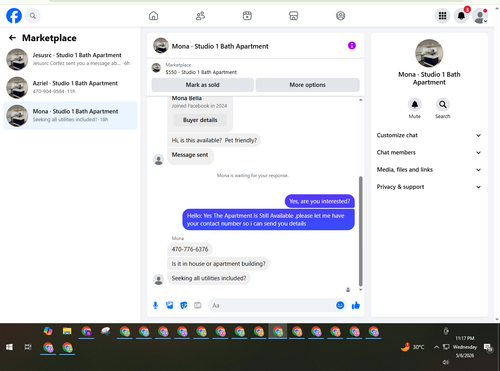Click the Aa message input field

click(x=272, y=305)
